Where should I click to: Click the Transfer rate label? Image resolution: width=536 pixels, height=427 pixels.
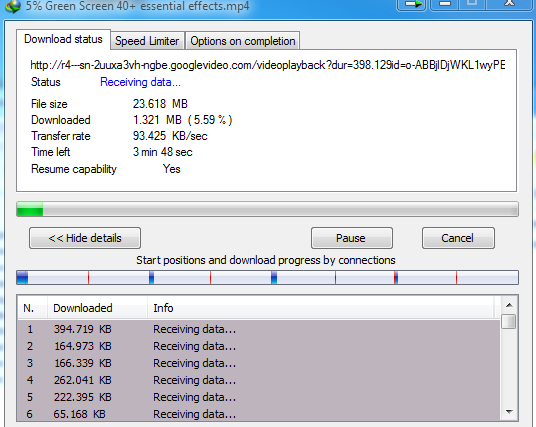(61, 136)
